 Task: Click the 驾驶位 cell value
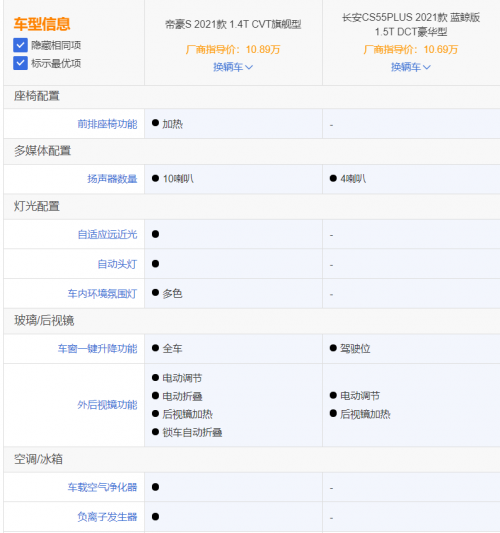tap(355, 348)
